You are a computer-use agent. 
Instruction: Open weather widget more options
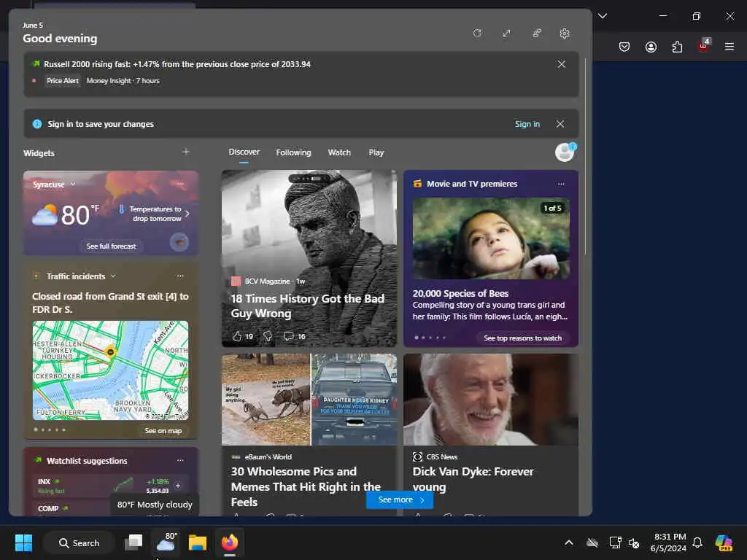click(x=180, y=184)
